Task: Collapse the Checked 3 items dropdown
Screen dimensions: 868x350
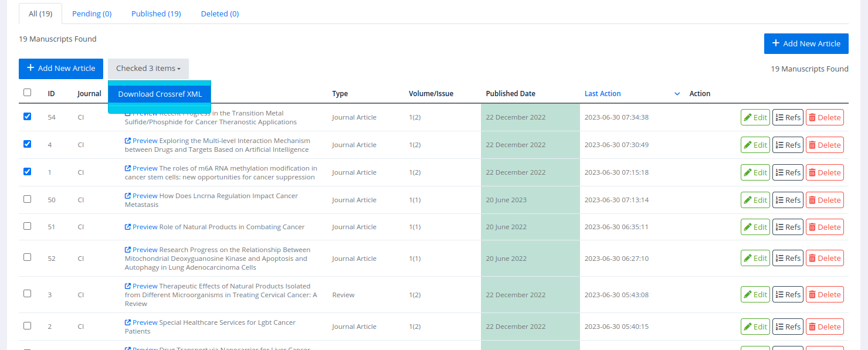Action: coord(148,69)
